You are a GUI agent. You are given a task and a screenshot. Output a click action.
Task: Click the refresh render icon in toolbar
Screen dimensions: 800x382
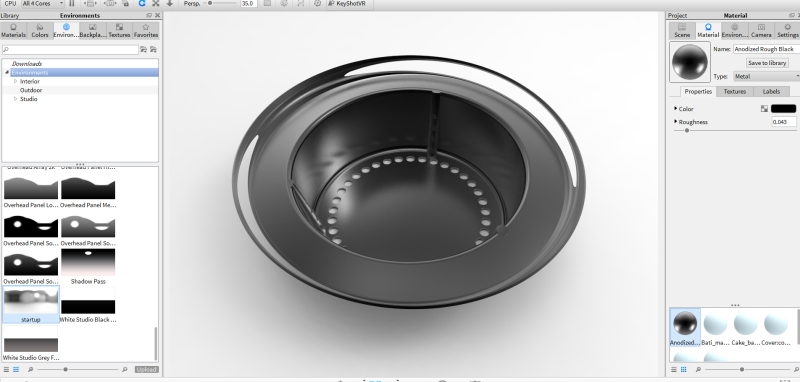pyautogui.click(x=142, y=3)
